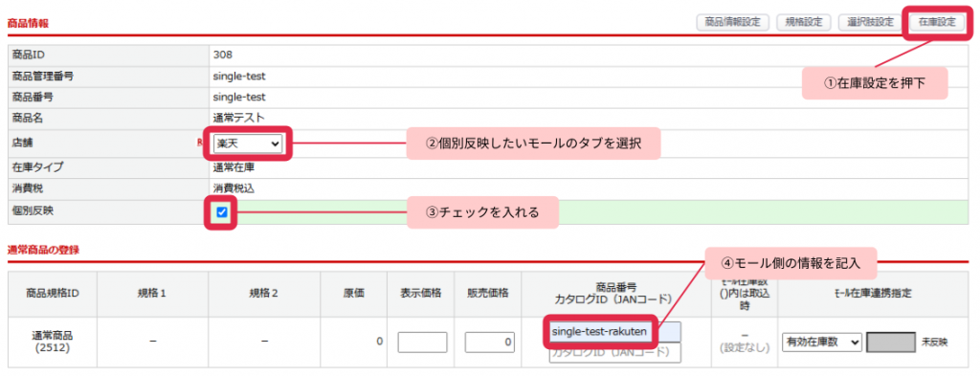
Task: Open the 選択肢設定 button
Action: (x=869, y=22)
